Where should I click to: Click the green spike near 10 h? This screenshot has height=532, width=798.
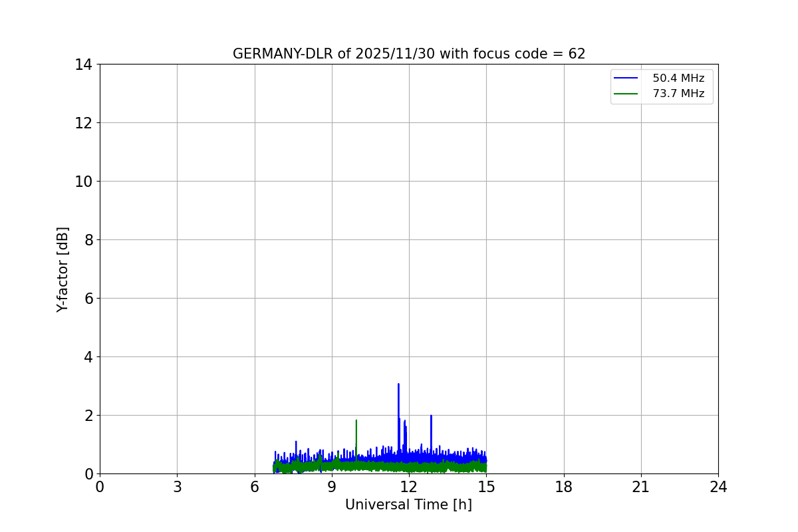click(x=356, y=421)
